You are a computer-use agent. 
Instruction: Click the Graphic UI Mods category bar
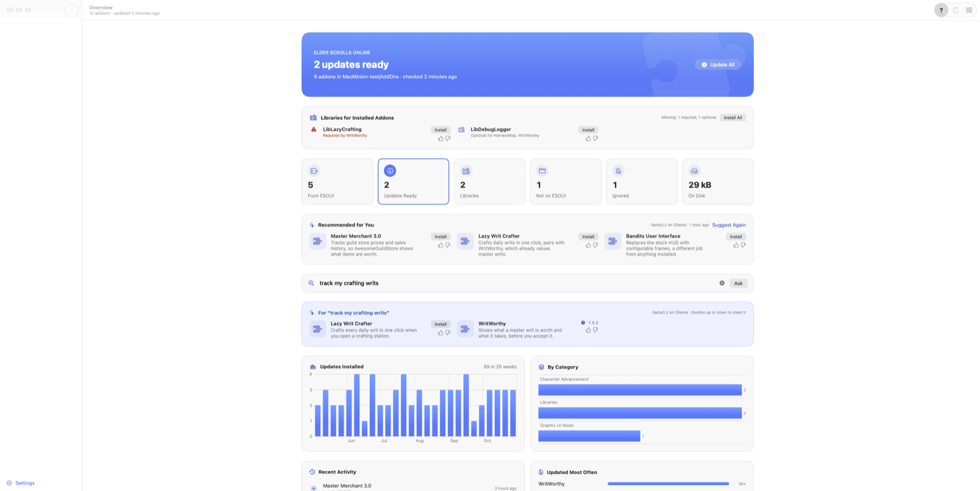point(589,436)
